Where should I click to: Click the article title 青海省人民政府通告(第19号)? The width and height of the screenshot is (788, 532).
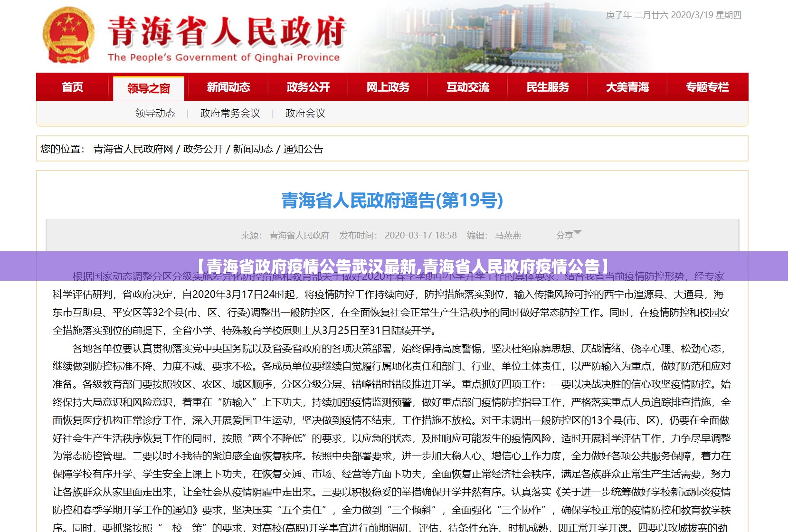pos(392,200)
